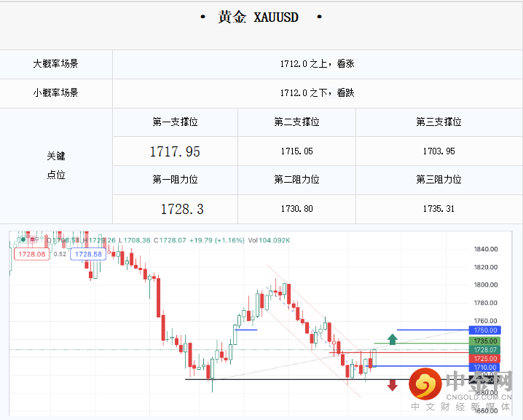523x420 pixels.
Task: Click the 1760.00 price axis label
Action: point(486,321)
